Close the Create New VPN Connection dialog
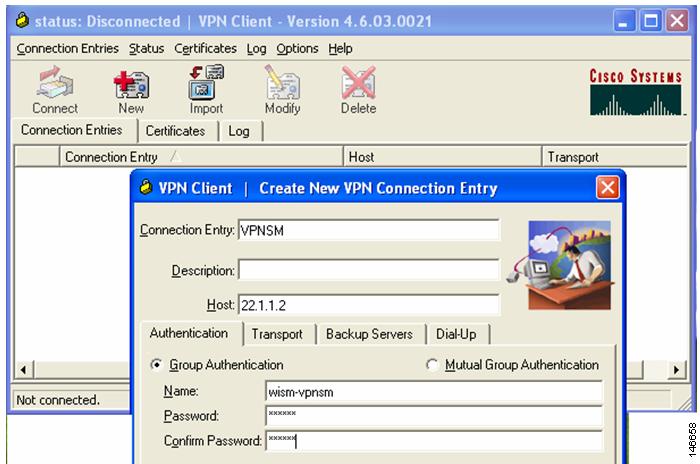 click(x=608, y=188)
